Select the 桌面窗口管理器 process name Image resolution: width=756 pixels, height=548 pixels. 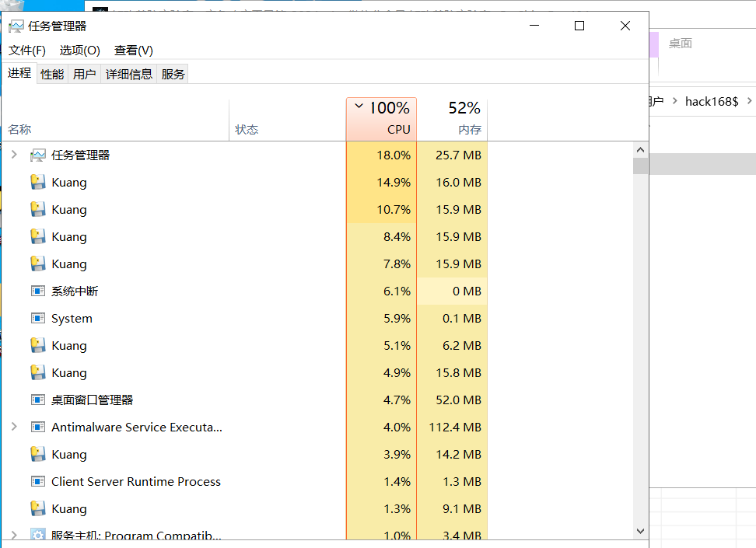point(92,400)
